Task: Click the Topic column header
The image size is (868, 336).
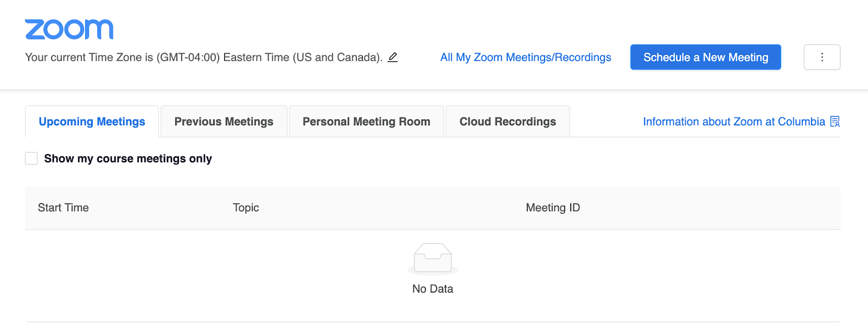Action: click(x=246, y=207)
